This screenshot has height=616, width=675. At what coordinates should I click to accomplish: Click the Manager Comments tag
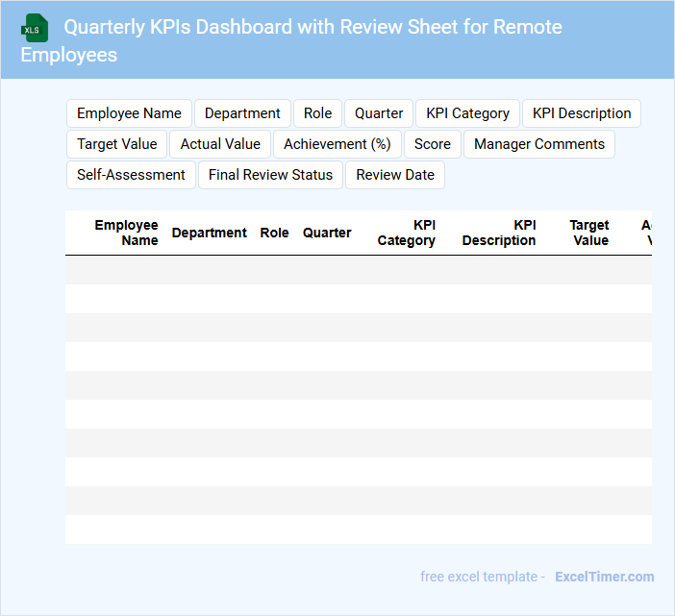538,144
